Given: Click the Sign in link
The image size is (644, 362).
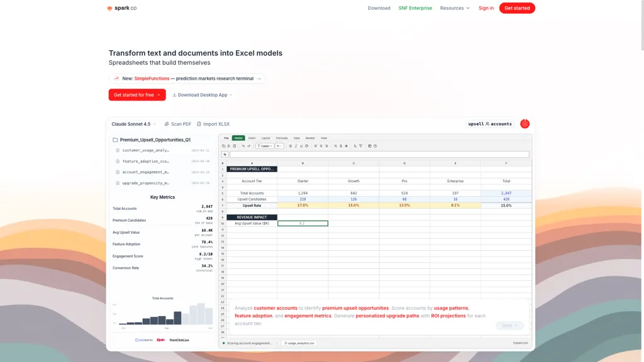Looking at the screenshot, I should pyautogui.click(x=486, y=8).
